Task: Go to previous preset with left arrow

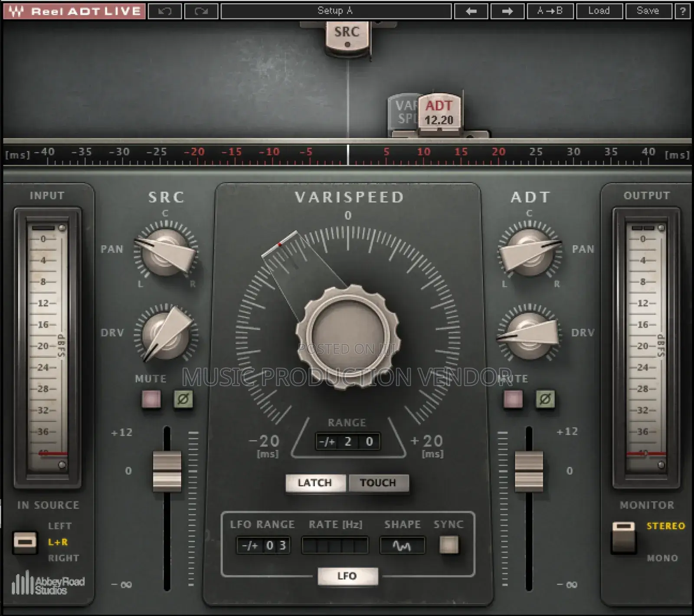Action: tap(471, 11)
